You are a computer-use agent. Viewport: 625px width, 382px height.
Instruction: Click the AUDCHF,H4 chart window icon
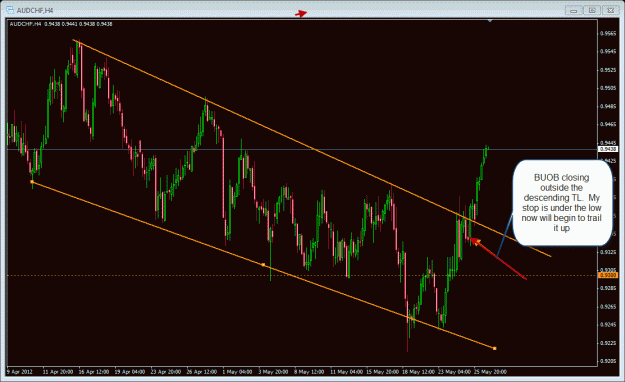click(x=10, y=10)
